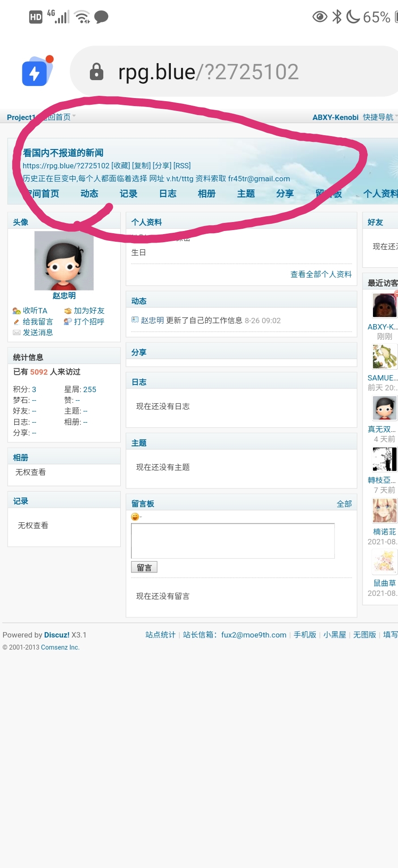Open the emoji picker smiley icon

(135, 517)
